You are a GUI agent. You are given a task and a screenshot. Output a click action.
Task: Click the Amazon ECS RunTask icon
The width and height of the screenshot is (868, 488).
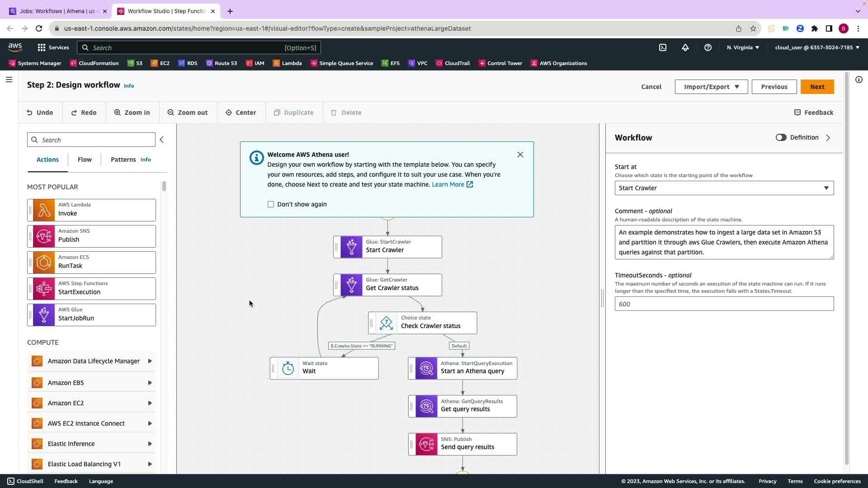click(x=44, y=263)
